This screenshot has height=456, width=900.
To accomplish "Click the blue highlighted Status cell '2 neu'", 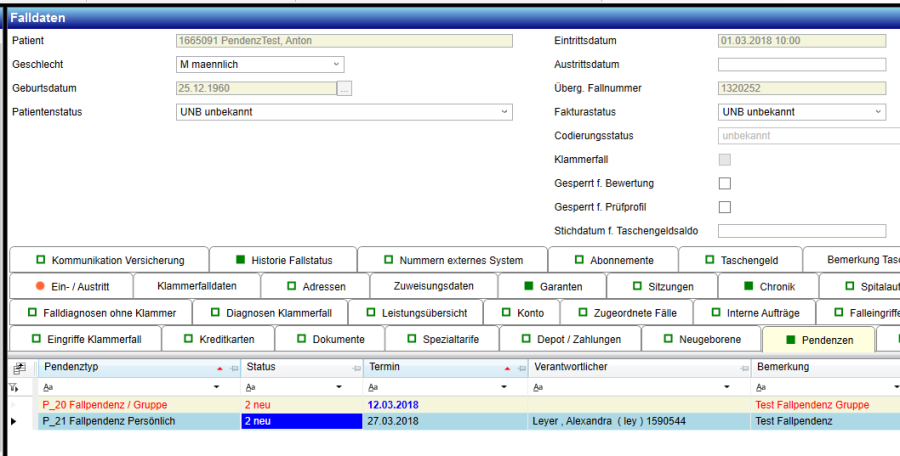I will 300,422.
